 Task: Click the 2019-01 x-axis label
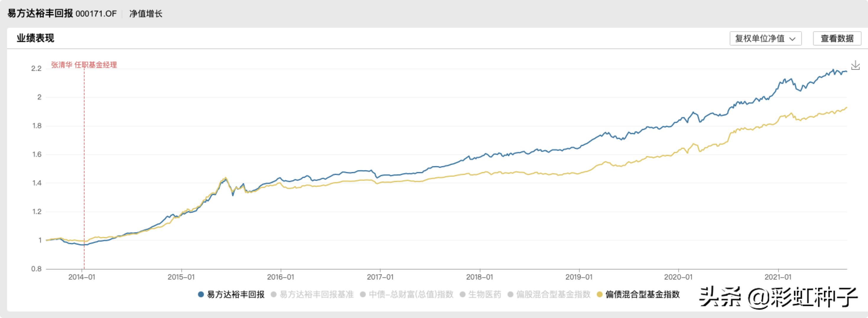click(578, 277)
